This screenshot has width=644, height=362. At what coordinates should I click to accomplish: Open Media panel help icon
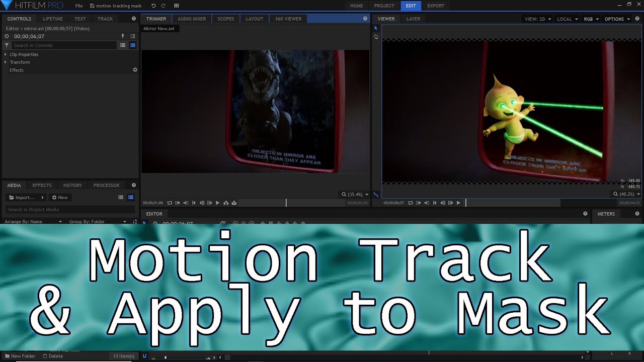[x=134, y=185]
